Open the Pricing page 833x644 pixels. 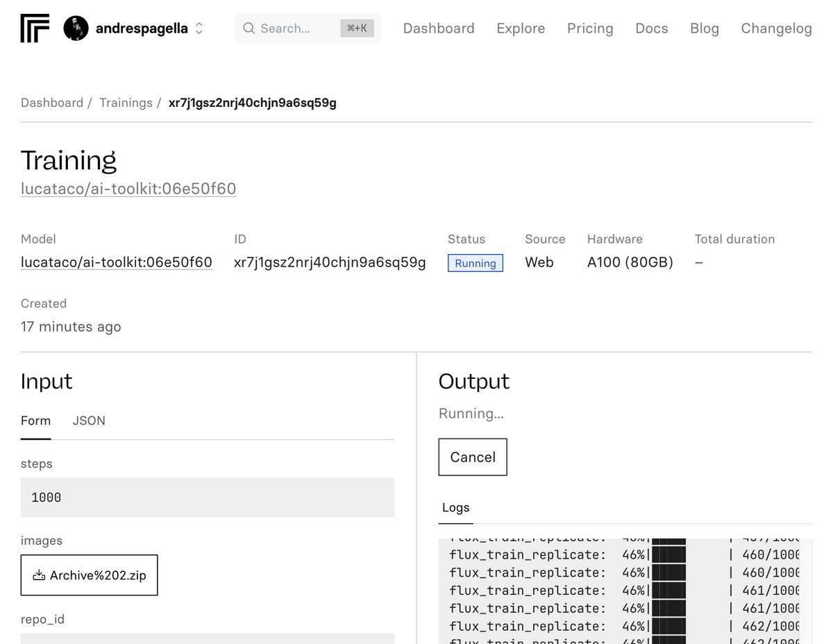pyautogui.click(x=590, y=28)
